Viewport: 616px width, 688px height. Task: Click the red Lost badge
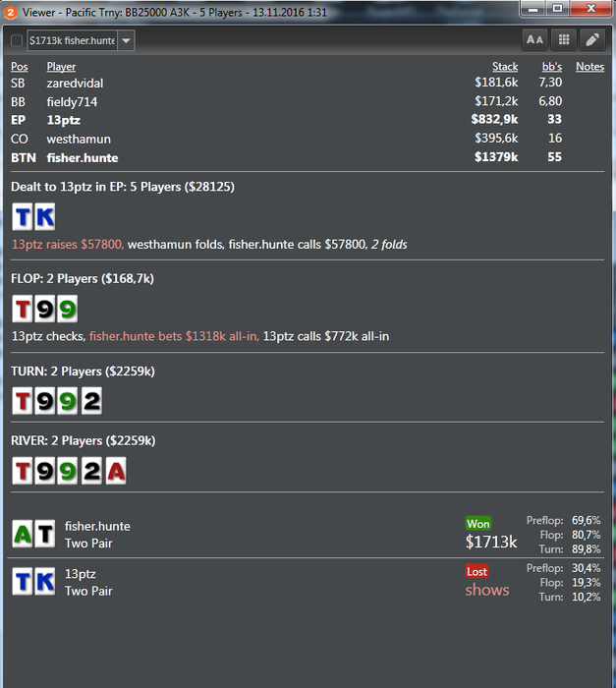(x=476, y=571)
